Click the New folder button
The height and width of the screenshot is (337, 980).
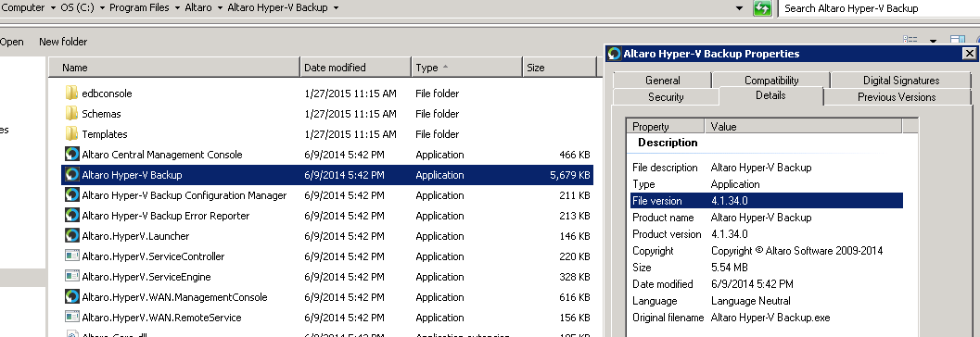63,42
